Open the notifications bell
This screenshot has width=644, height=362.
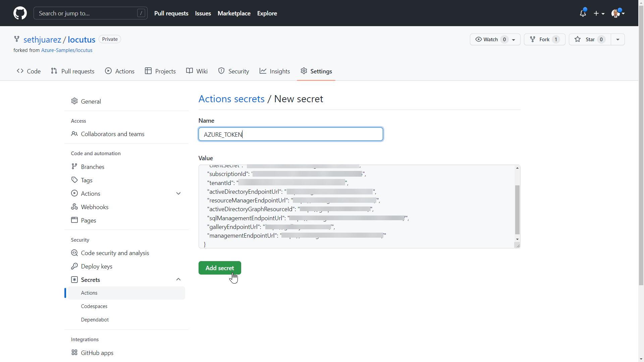(x=583, y=13)
